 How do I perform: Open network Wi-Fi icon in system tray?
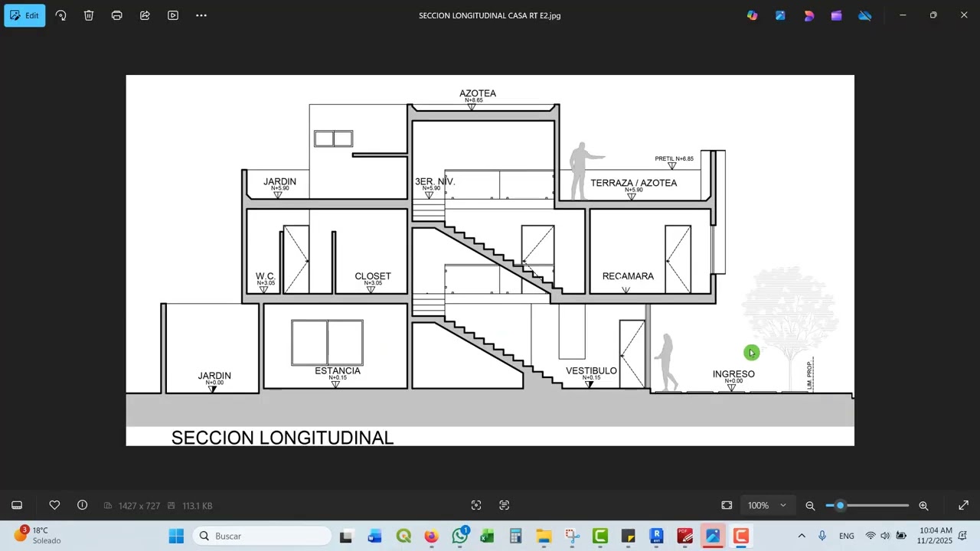(871, 536)
